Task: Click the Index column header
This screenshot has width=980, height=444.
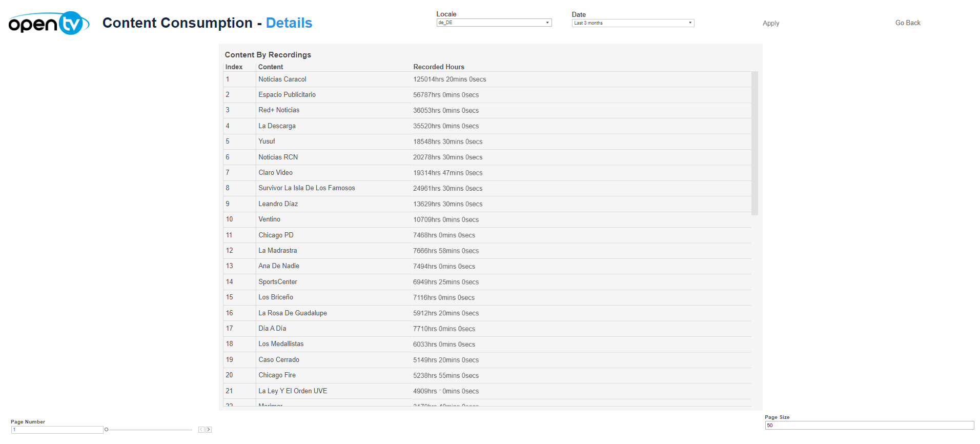Action: (234, 67)
